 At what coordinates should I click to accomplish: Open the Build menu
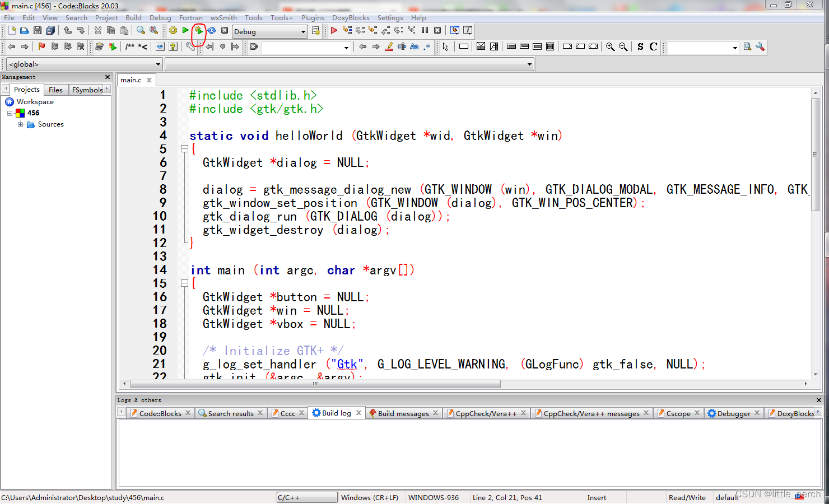pyautogui.click(x=133, y=18)
